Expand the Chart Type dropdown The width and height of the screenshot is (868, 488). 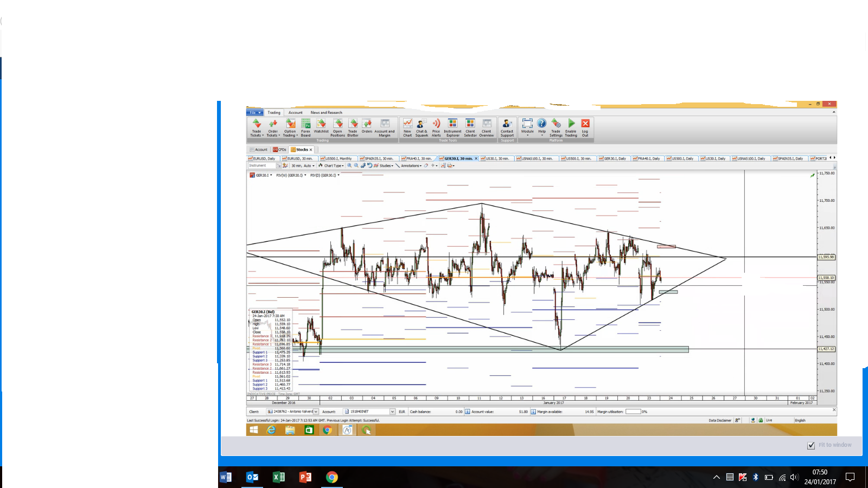click(x=332, y=166)
